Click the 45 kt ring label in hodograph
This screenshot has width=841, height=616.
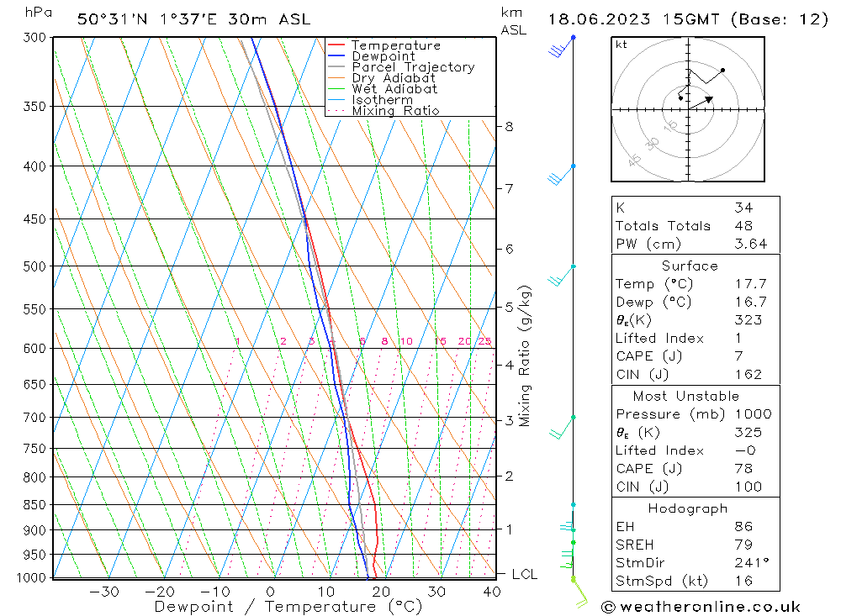[x=634, y=160]
